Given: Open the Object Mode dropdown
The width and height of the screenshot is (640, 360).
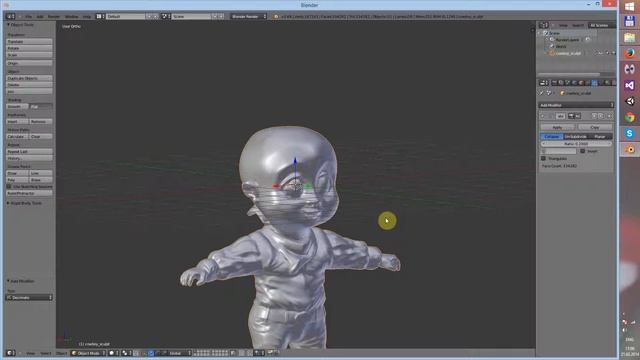Looking at the screenshot, I should pos(88,353).
